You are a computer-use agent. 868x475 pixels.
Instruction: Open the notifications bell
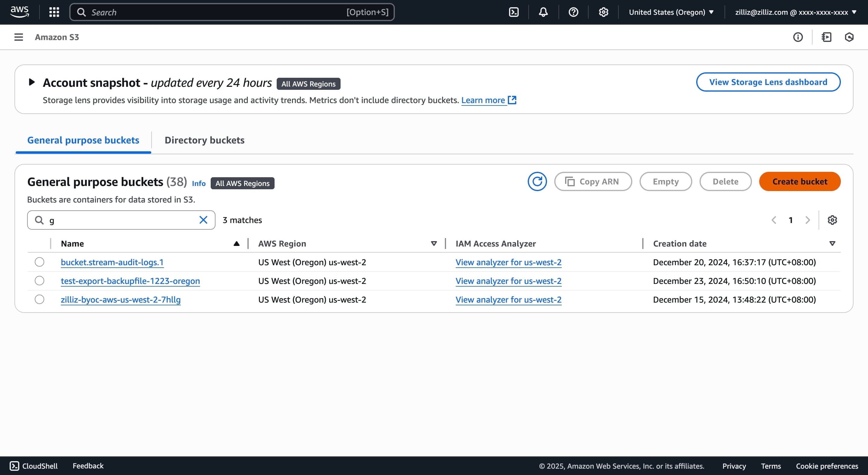tap(543, 12)
